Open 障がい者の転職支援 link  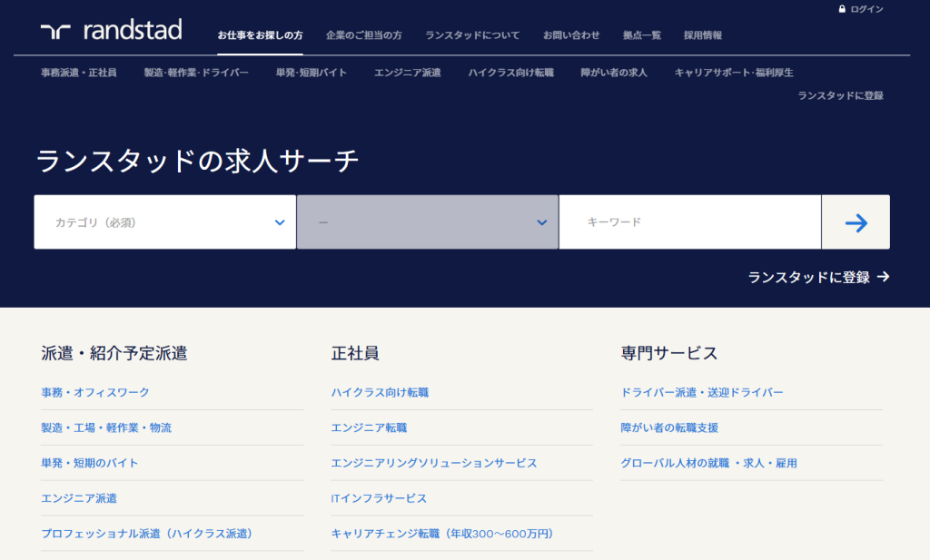[669, 427]
